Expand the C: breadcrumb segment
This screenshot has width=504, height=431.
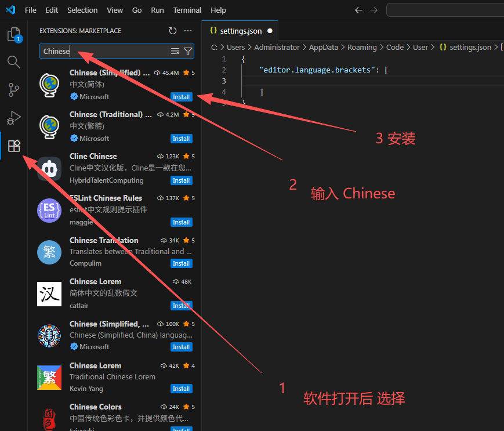click(214, 47)
